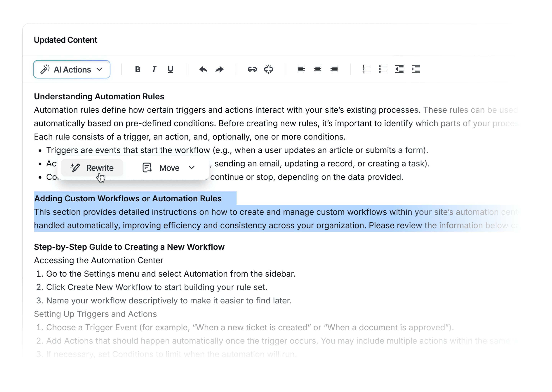Image resolution: width=552 pixels, height=392 pixels.
Task: Open the AI Actions dropdown
Action: pyautogui.click(x=72, y=69)
